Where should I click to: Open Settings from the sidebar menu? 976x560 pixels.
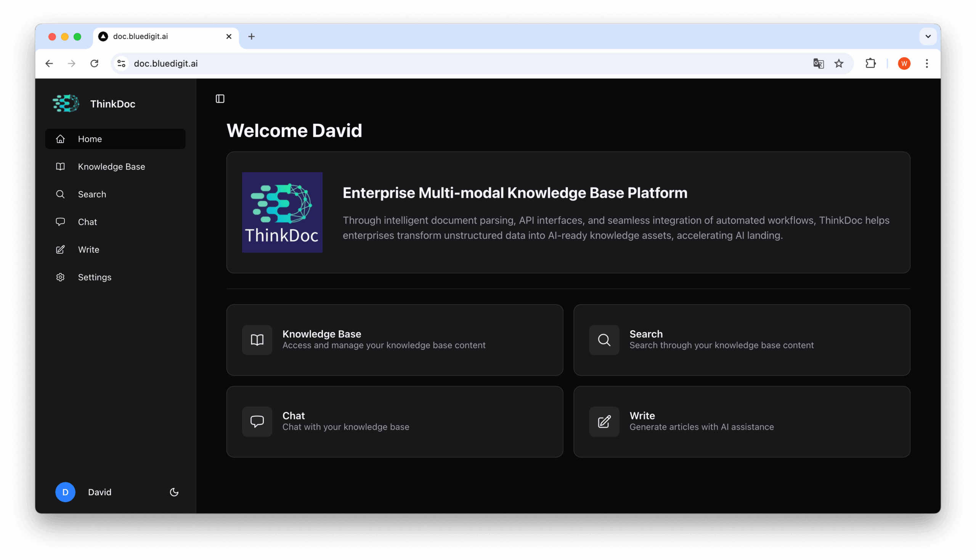[115, 277]
